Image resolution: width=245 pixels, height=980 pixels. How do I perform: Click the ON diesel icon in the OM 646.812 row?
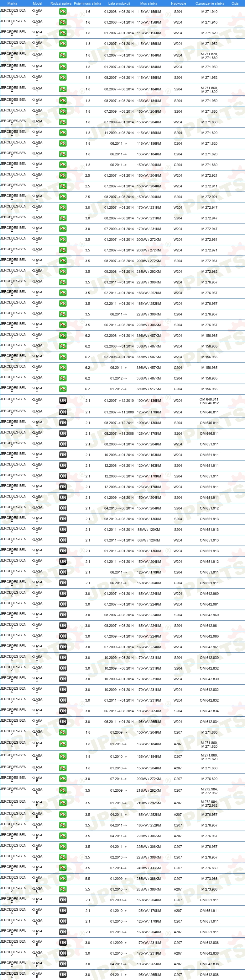(x=63, y=401)
